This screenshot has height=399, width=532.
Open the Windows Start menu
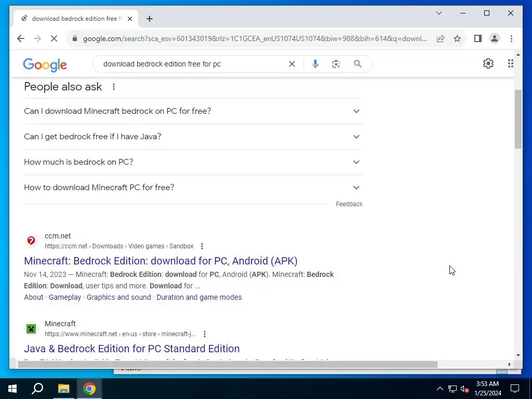(x=12, y=389)
